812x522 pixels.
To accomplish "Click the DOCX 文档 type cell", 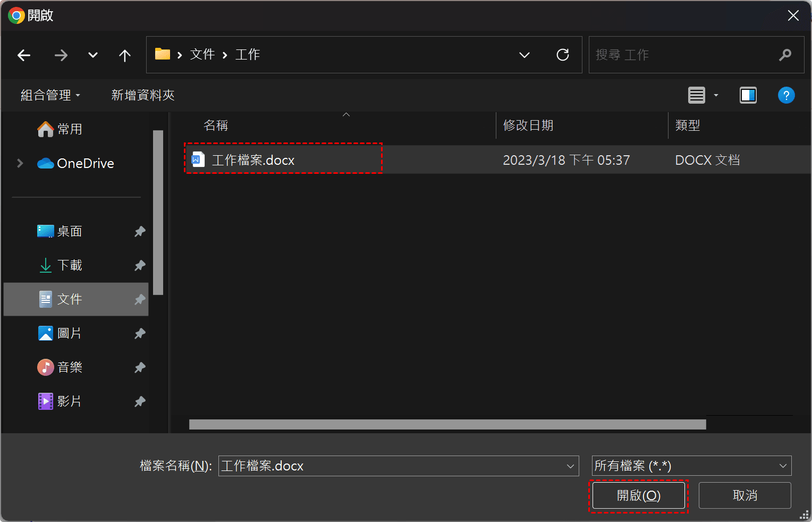I will [707, 160].
